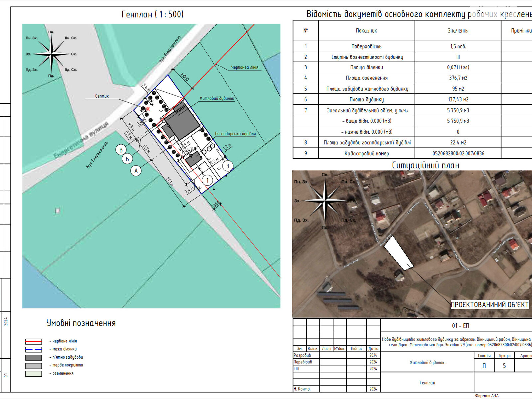Click the 'Житловий будинок' callout on the map
Image resolution: width=532 pixels, height=399 pixels.
pyautogui.click(x=217, y=98)
